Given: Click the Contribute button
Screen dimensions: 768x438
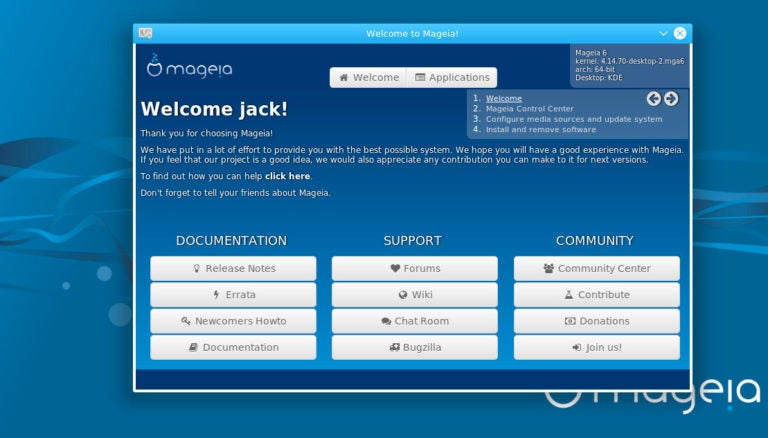Looking at the screenshot, I should point(597,295).
